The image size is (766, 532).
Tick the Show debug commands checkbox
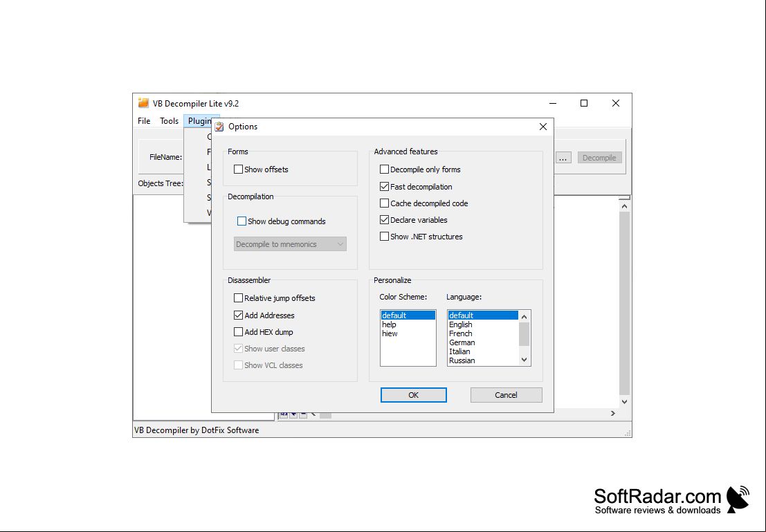click(241, 221)
